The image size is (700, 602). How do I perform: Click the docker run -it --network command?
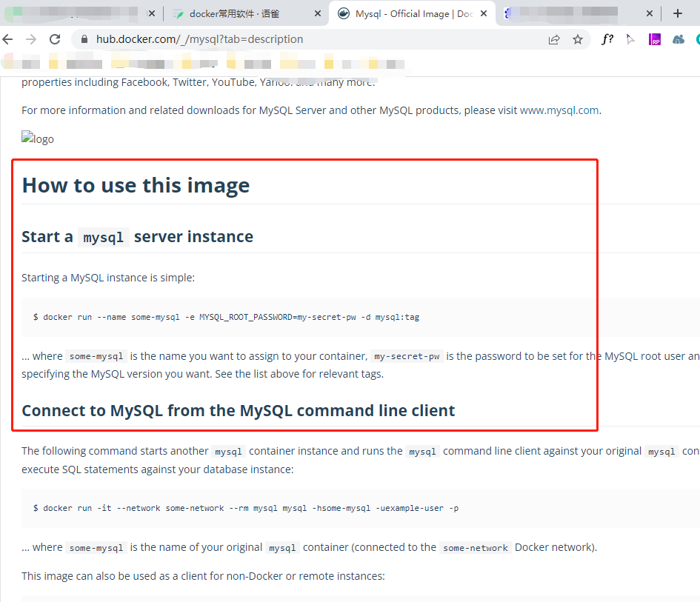pos(246,508)
